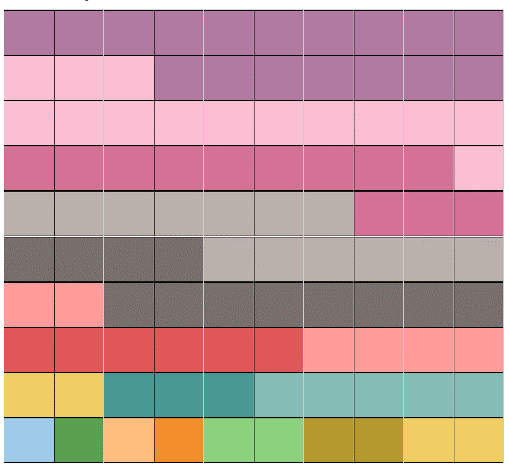Image resolution: width=509 pixels, height=468 pixels.
Task: Click the leftmost dark teal square
Action: (129, 395)
